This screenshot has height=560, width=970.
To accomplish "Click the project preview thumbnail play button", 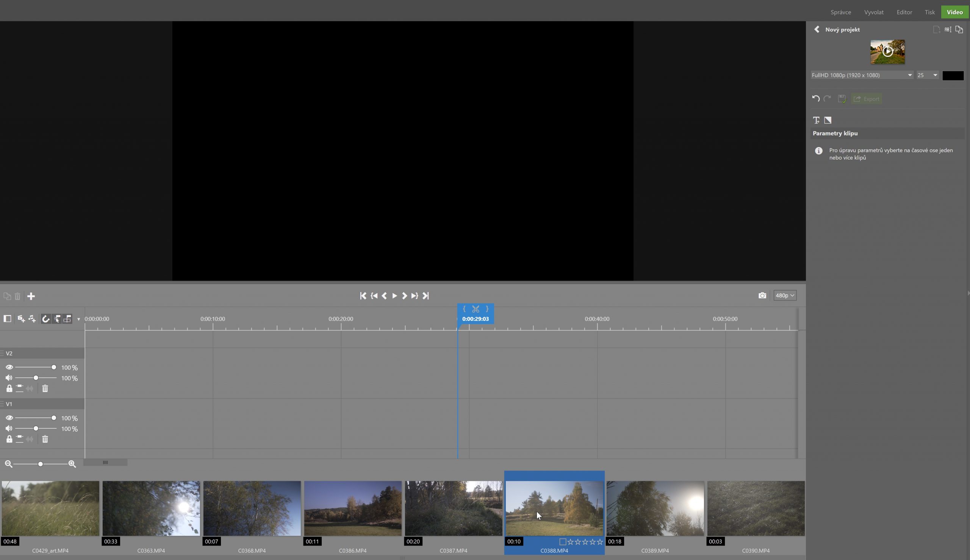I will tap(887, 52).
